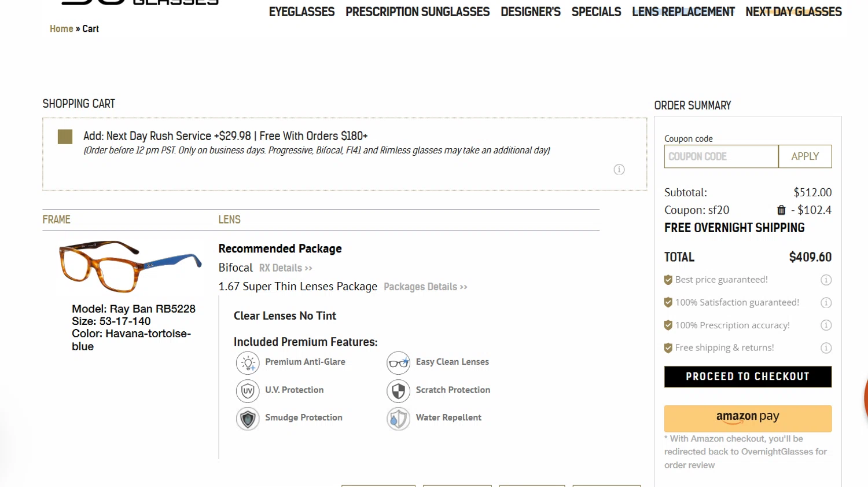Show info for Best price guaranteed
The height and width of the screenshot is (487, 868).
[826, 280]
